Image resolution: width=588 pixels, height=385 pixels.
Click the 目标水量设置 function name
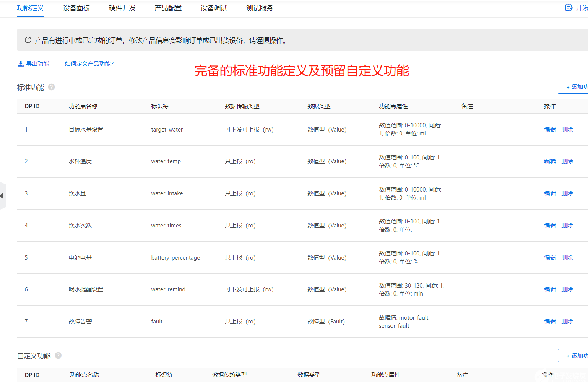tap(86, 130)
